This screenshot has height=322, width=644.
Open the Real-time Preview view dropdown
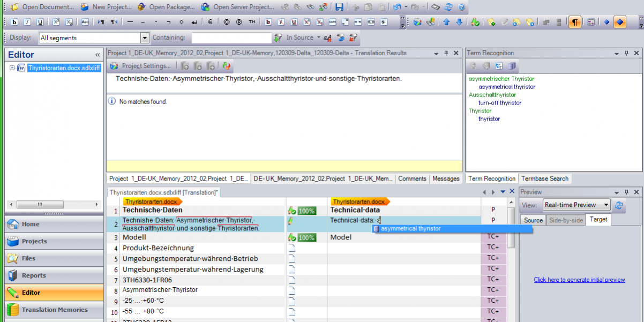tap(606, 205)
